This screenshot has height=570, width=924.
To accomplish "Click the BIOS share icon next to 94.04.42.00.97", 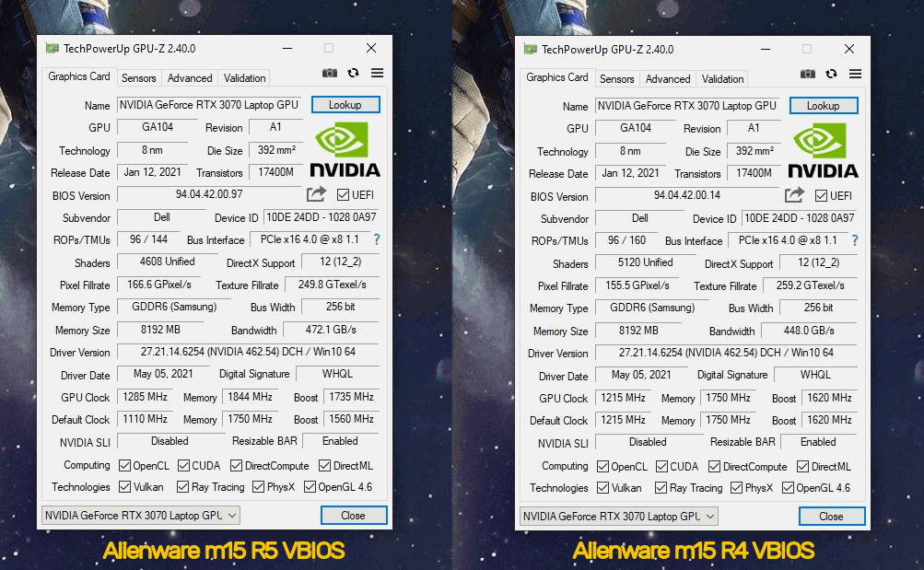I will point(316,193).
